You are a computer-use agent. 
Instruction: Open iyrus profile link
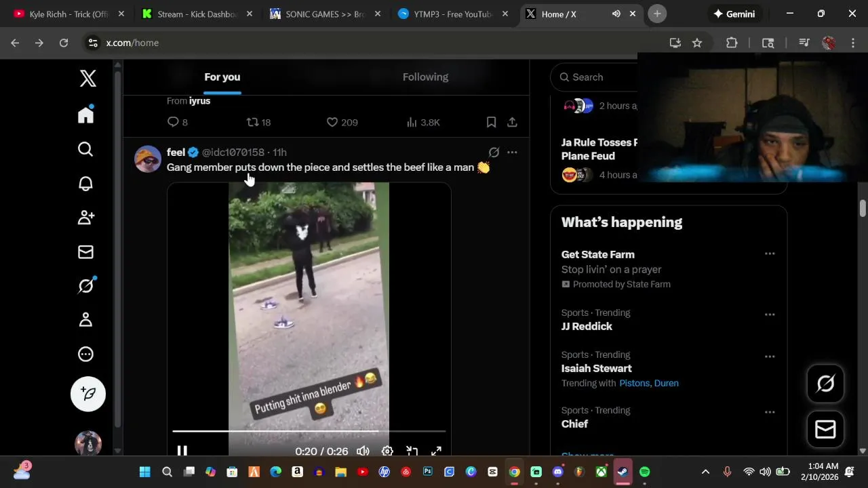[199, 101]
